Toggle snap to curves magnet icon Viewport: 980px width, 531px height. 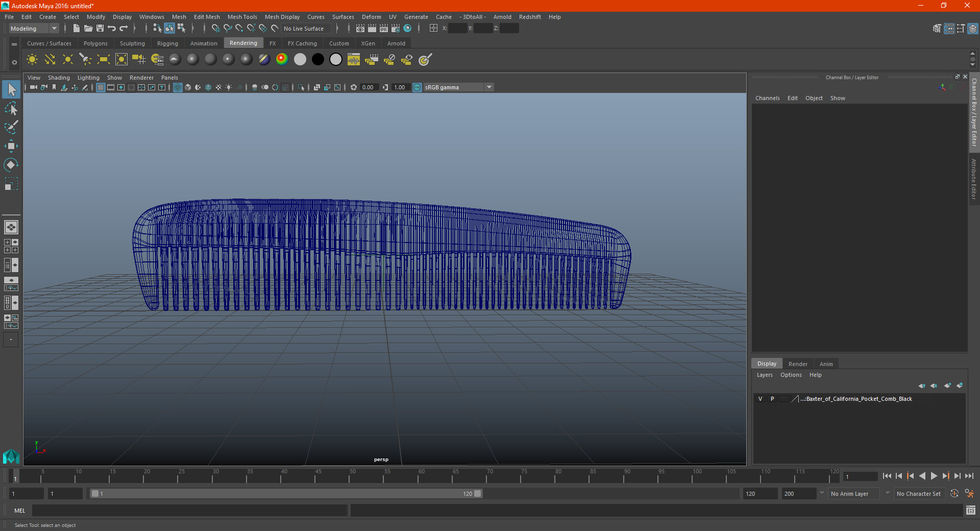coord(228,29)
